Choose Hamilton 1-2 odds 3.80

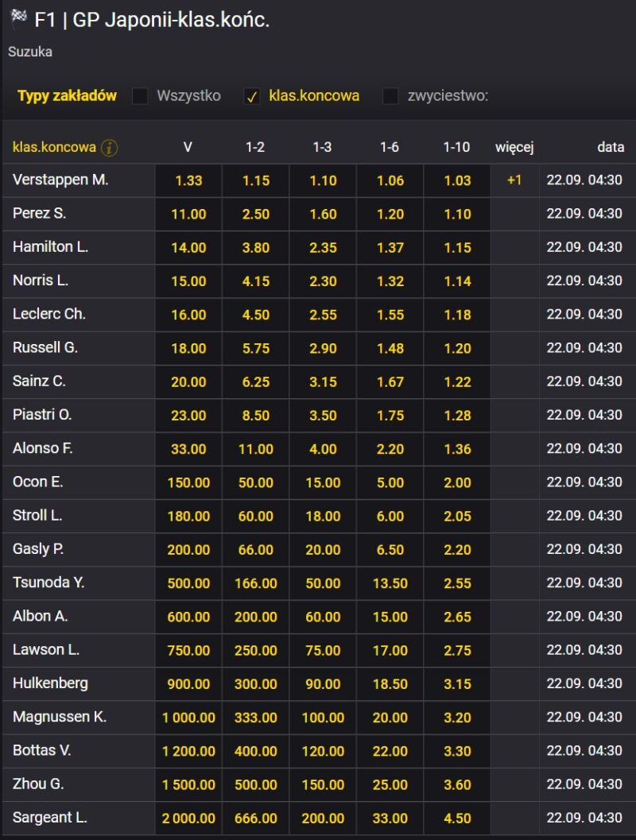coord(255,247)
